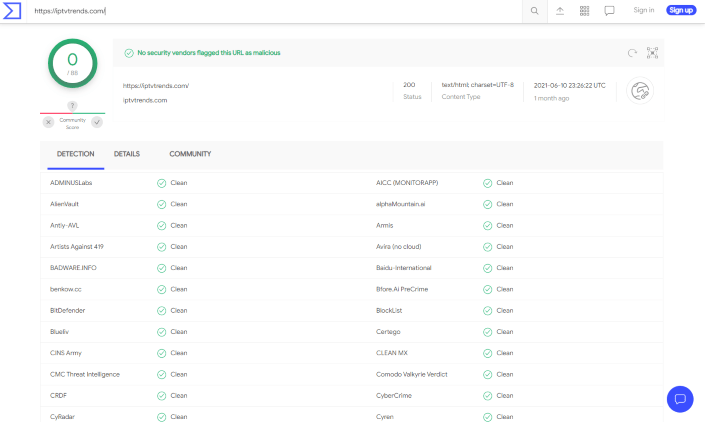Click the AICC (MONITORAPP) vendor name

coord(407,182)
